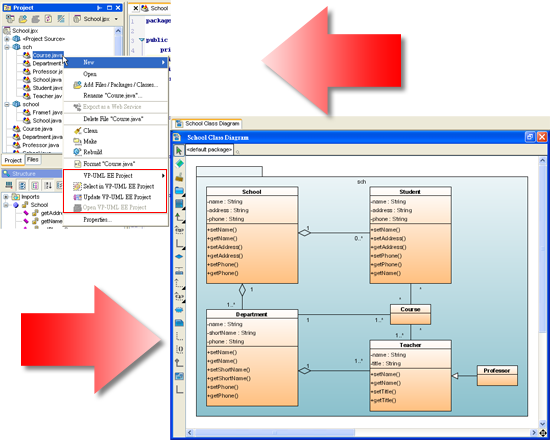Select the Package folder tool in diagram toolbar
This screenshot has height=440, width=550.
tap(179, 191)
